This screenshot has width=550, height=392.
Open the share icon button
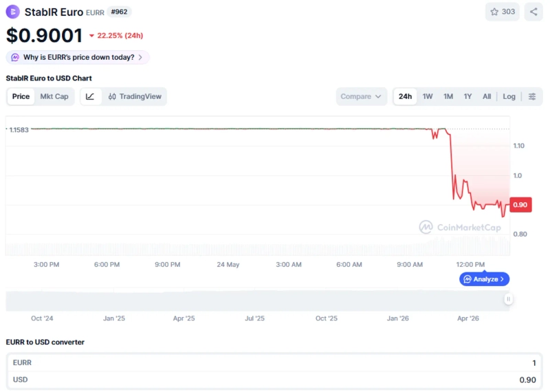pos(533,12)
